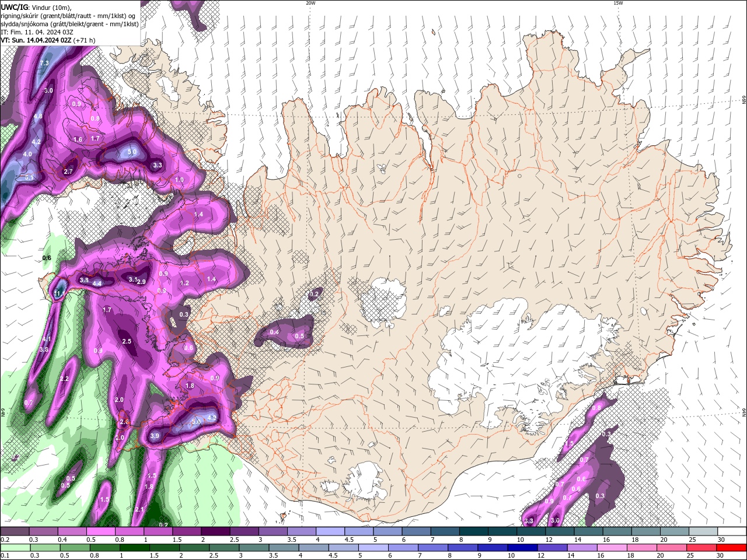The width and height of the screenshot is (747, 560).
Task: Click the 'Vindur (10m)' header text
Action: coord(51,7)
